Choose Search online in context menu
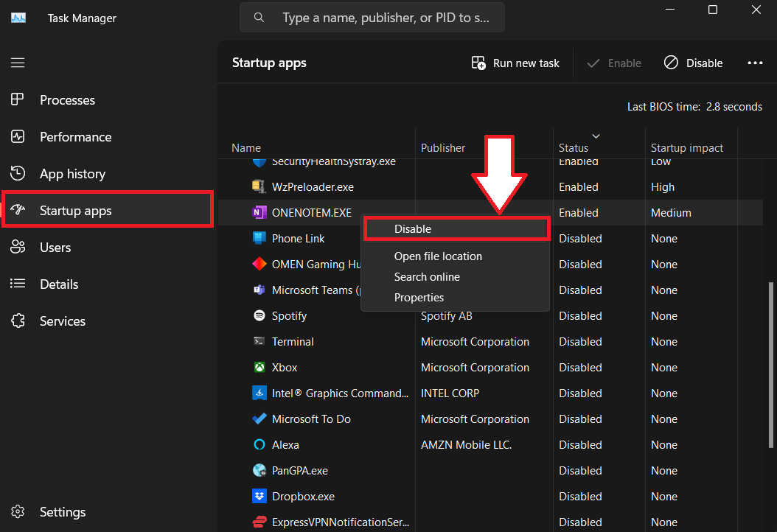This screenshot has width=777, height=532. 427,277
